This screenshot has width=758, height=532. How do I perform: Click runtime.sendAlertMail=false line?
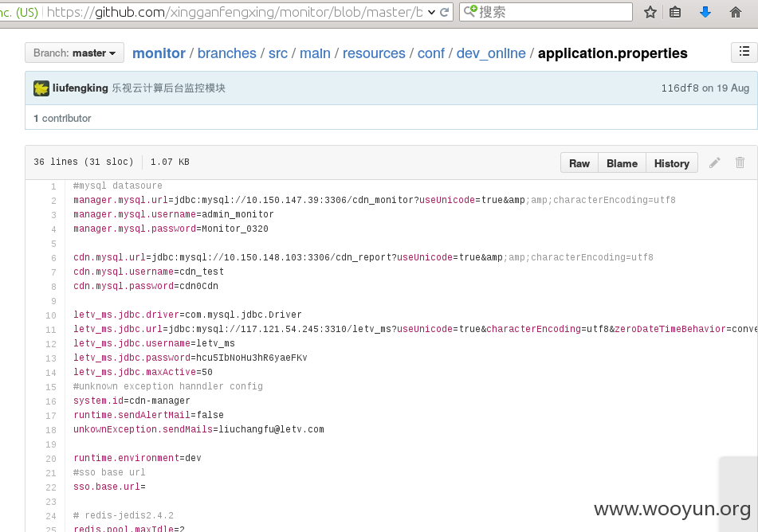coord(148,415)
